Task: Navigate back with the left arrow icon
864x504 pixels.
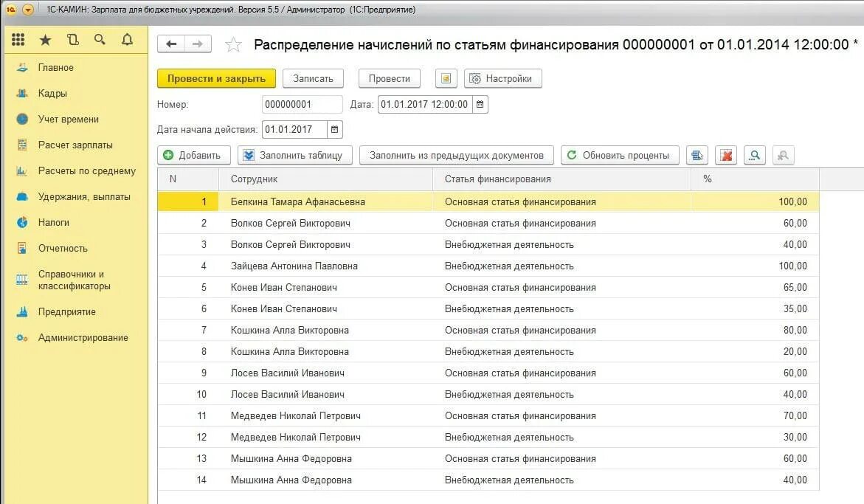Action: [x=170, y=44]
